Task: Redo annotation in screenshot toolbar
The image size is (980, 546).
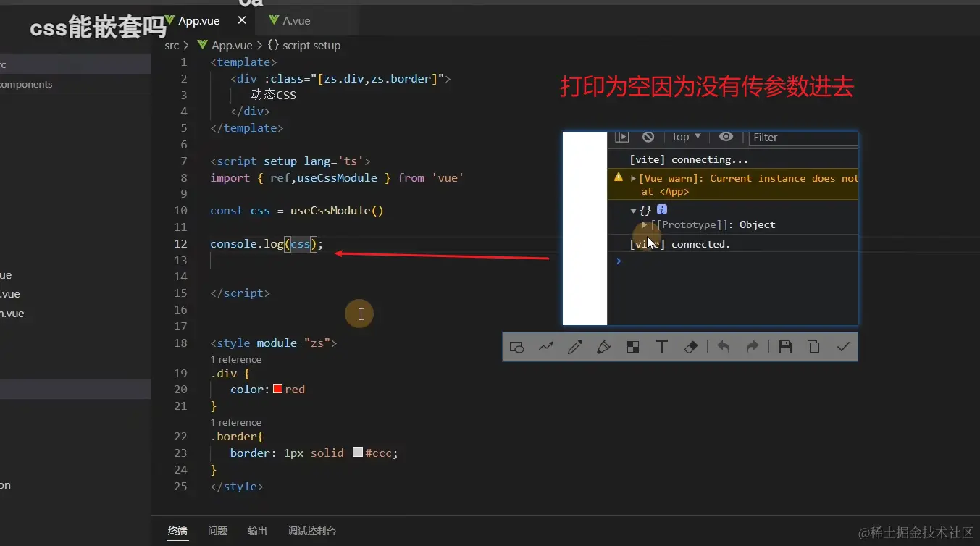Action: [753, 347]
